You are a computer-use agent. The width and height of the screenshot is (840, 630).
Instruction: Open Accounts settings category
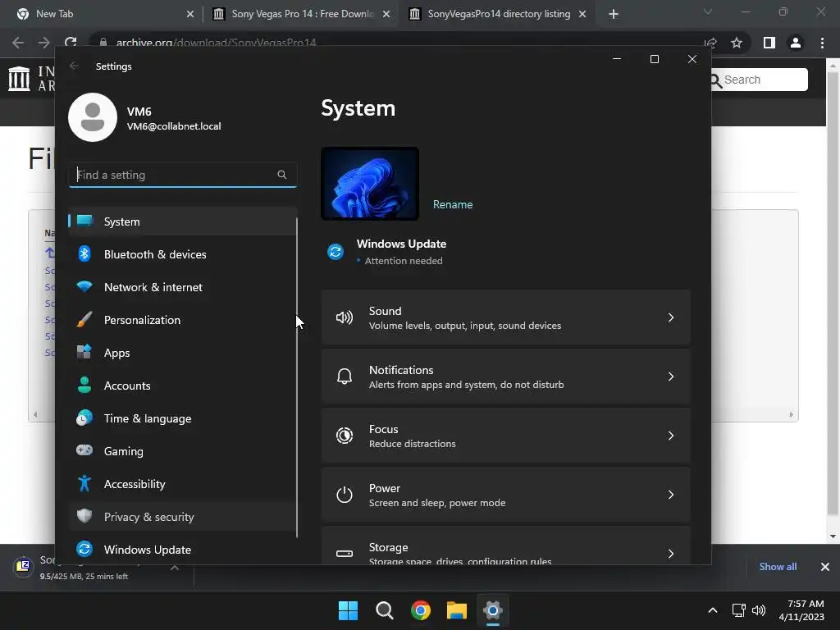[x=182, y=386]
